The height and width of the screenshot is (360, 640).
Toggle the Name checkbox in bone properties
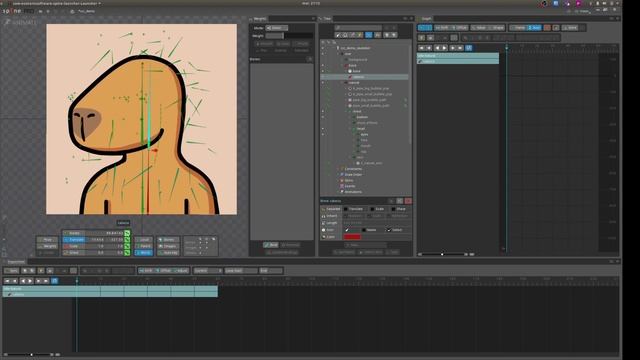coord(364,230)
